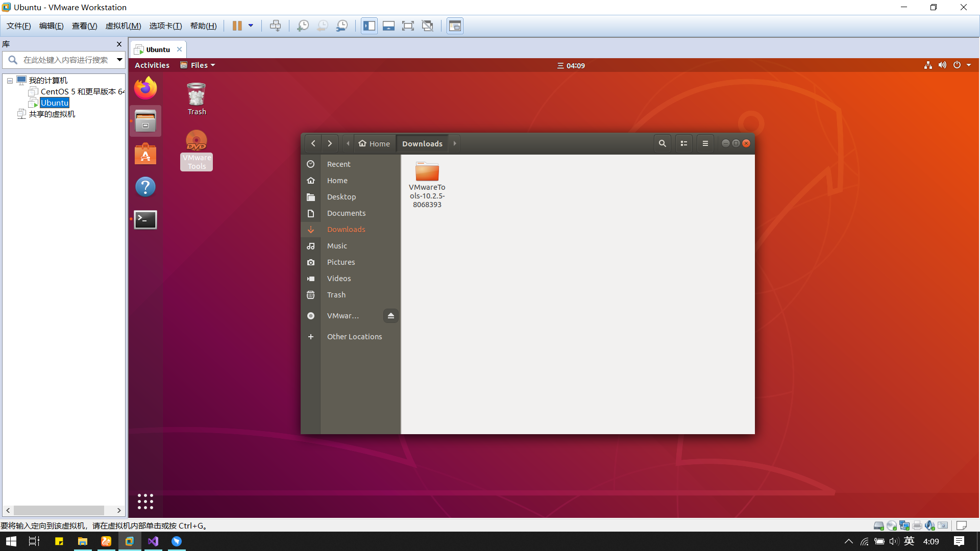Open Home in the Files sidebar
Screen dimensions: 980x551
pyautogui.click(x=350, y=181)
